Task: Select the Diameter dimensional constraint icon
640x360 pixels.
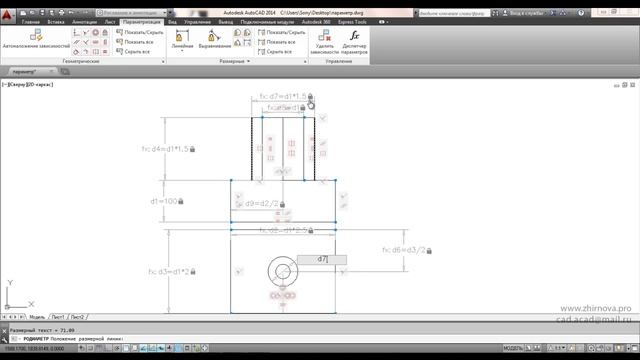Action: click(x=247, y=33)
